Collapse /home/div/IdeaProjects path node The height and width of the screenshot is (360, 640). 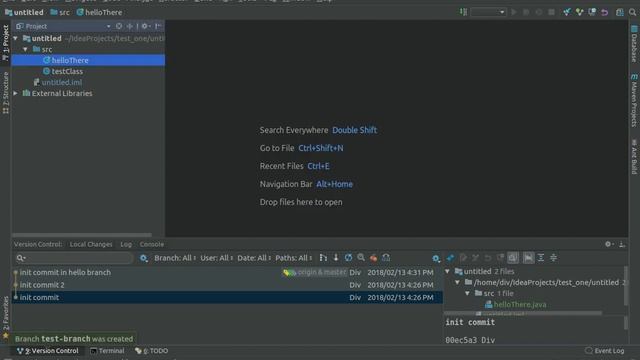tap(458, 282)
